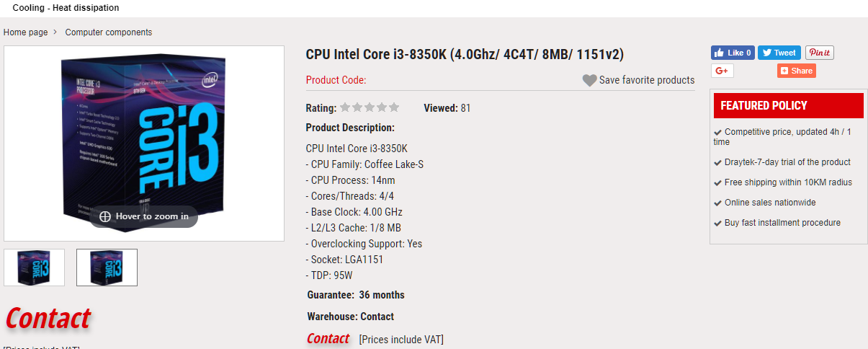Image resolution: width=868 pixels, height=349 pixels.
Task: Click the Contact link beside Prices include VAT
Action: (328, 339)
